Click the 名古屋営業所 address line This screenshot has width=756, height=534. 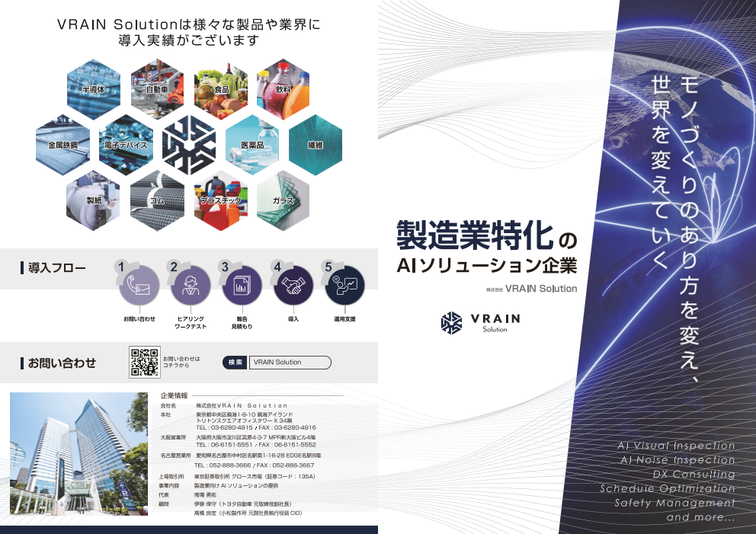coord(241,456)
